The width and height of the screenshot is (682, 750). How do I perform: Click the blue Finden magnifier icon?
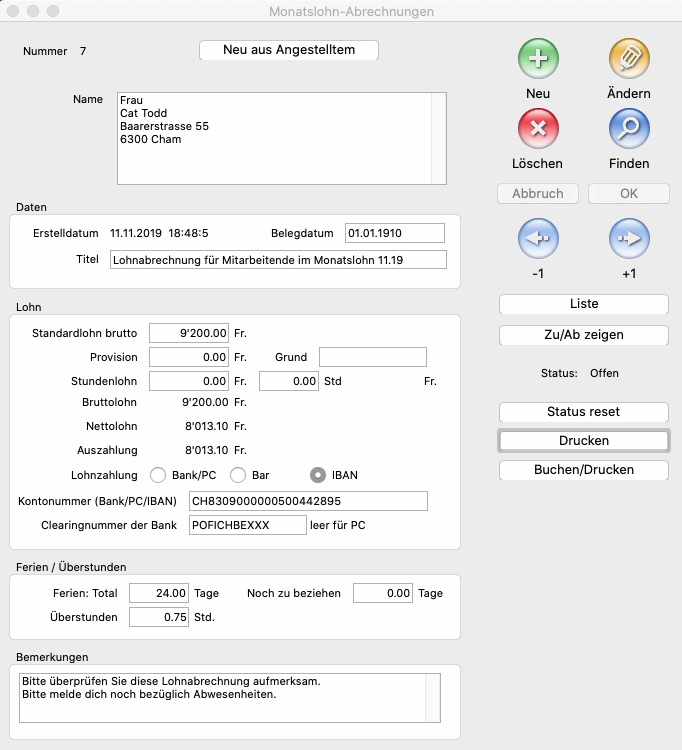click(629, 129)
